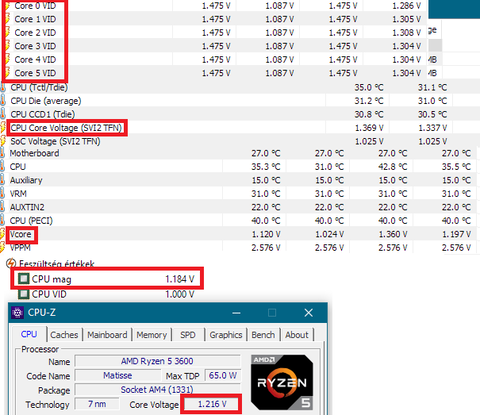Select the Vcore sensor label
The image size is (480, 415).
(x=20, y=234)
